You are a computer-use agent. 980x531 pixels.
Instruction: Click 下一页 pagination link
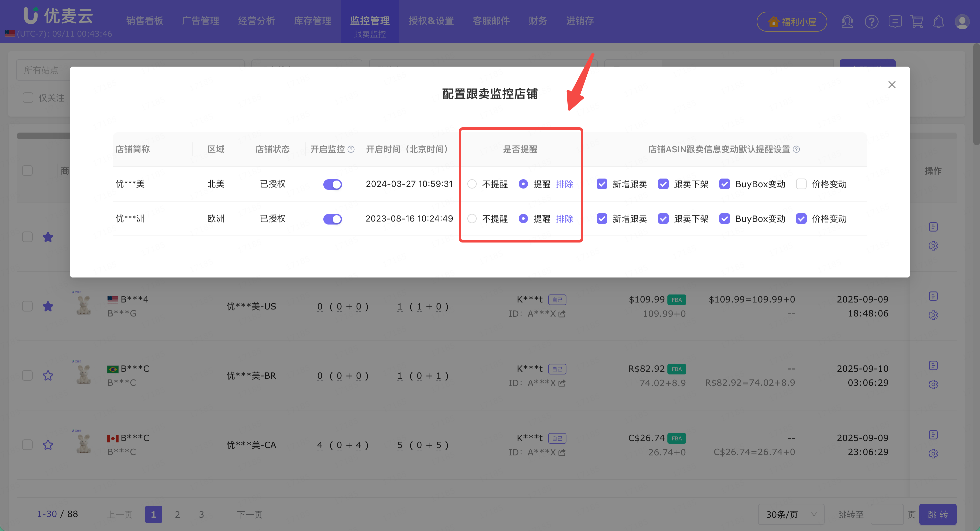pos(250,514)
